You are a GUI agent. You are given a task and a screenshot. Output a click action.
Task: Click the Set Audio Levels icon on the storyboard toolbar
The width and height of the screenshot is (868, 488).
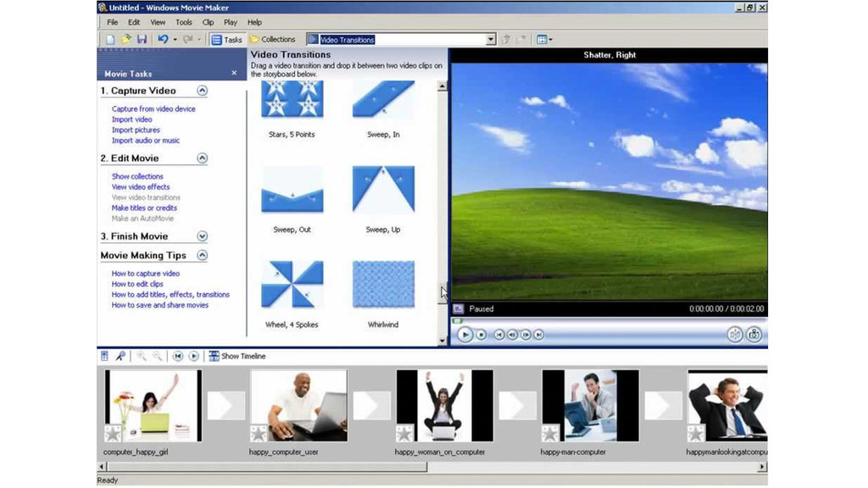[x=104, y=355]
